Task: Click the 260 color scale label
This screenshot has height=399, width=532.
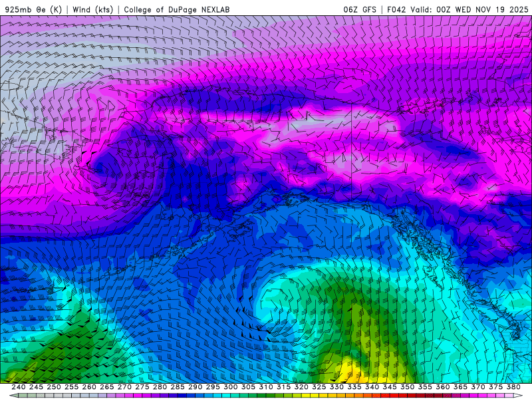Action: (x=89, y=387)
